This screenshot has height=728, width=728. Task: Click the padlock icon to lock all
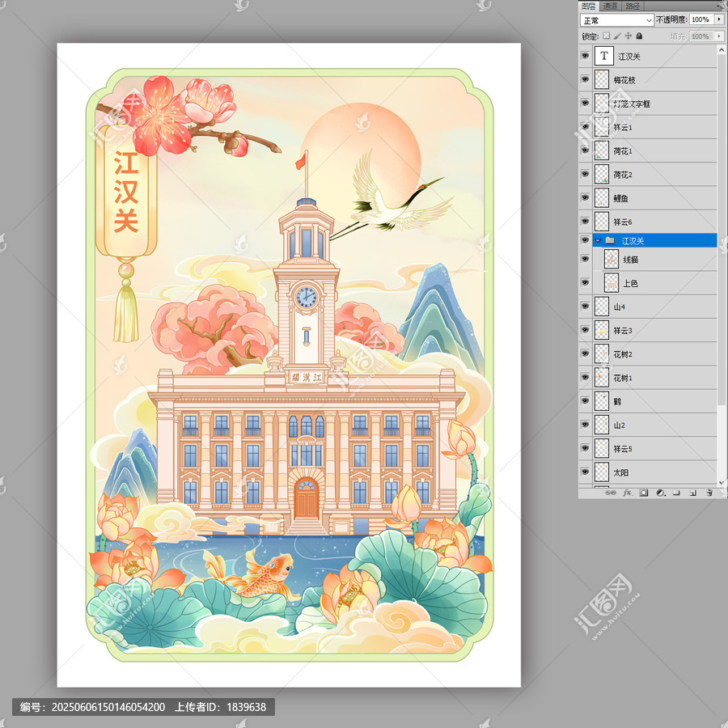click(x=639, y=36)
